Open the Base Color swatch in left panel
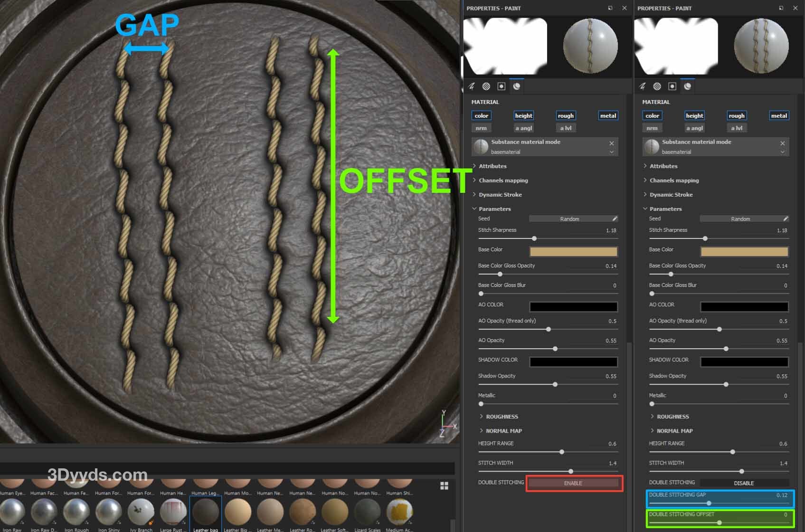 (573, 251)
